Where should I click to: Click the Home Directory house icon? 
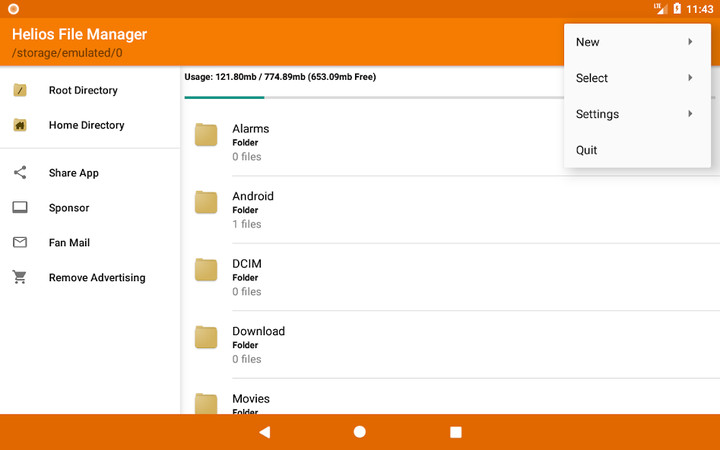pos(20,125)
